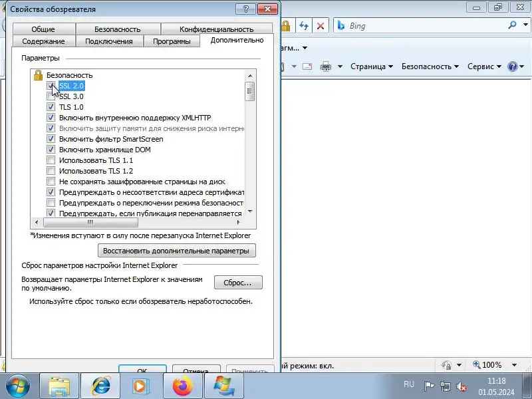Open the Сервис dropdown menu
This screenshot has width=532, height=399.
(x=484, y=66)
